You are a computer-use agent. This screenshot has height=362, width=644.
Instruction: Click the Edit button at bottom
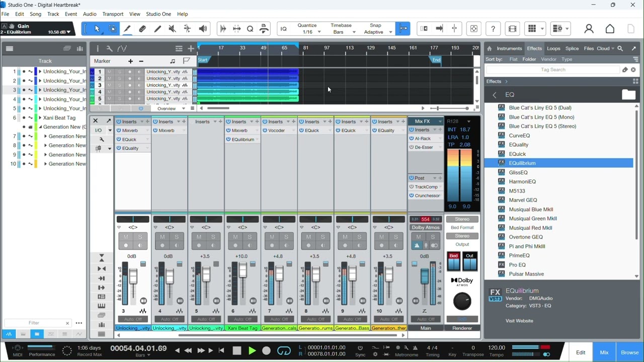point(581,352)
